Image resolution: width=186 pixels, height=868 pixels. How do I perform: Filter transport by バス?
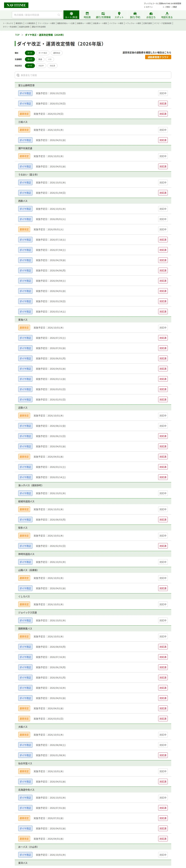coord(50,59)
